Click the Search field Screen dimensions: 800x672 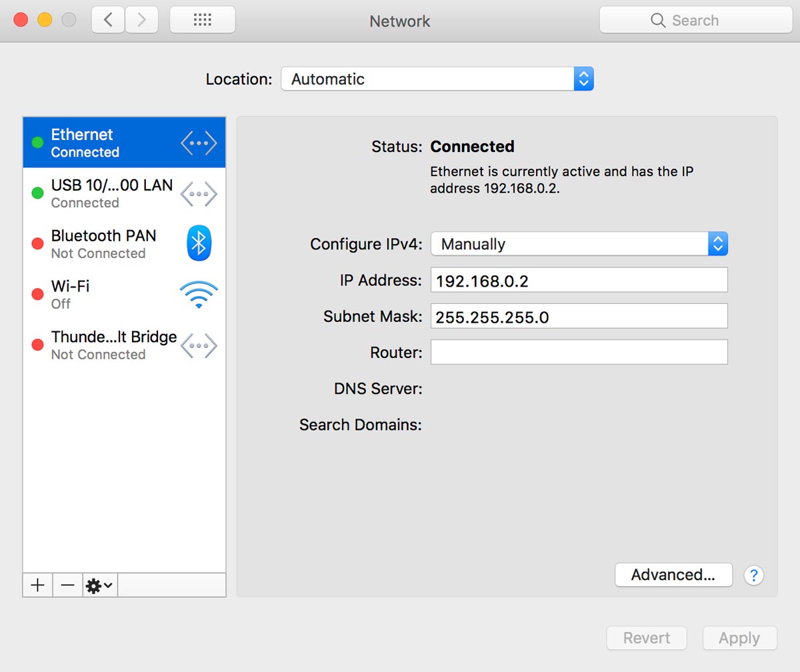(x=696, y=20)
